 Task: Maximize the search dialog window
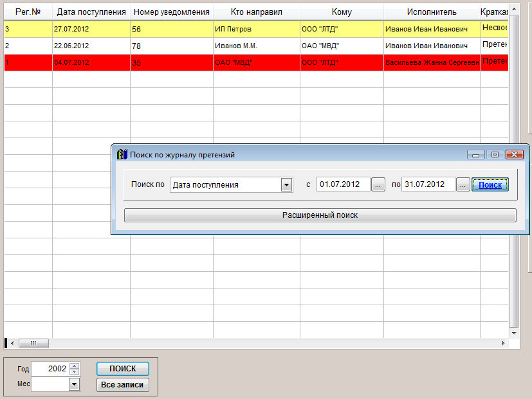pyautogui.click(x=495, y=155)
